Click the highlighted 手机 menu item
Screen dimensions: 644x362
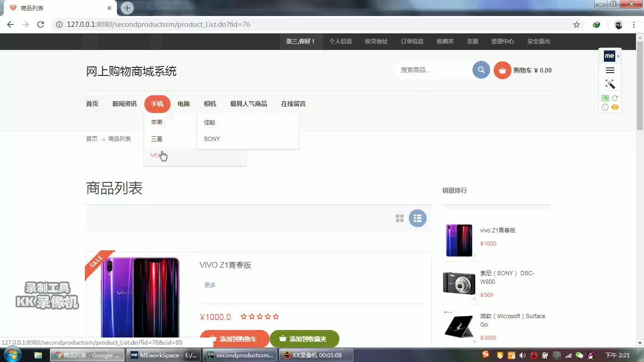[x=157, y=104]
